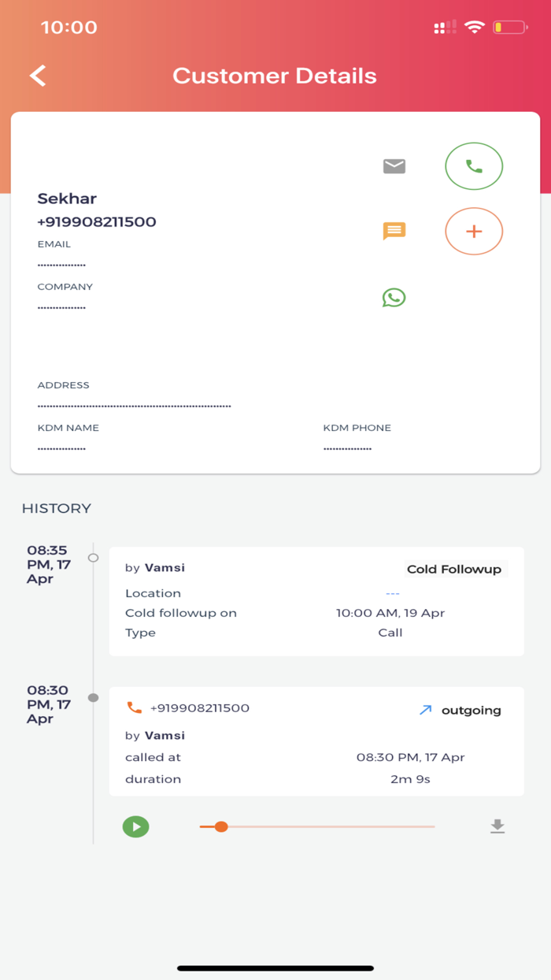Select the Cold Followup label
Image resolution: width=551 pixels, height=980 pixels.
point(455,568)
